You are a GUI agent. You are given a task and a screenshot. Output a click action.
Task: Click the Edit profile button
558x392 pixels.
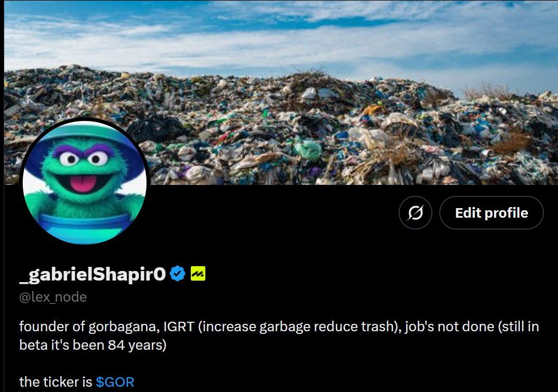click(x=491, y=212)
